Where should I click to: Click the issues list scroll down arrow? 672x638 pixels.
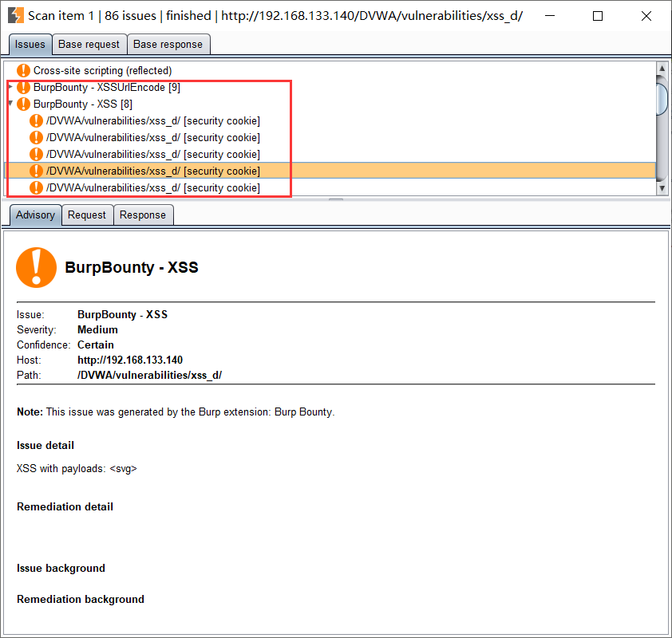(x=662, y=188)
